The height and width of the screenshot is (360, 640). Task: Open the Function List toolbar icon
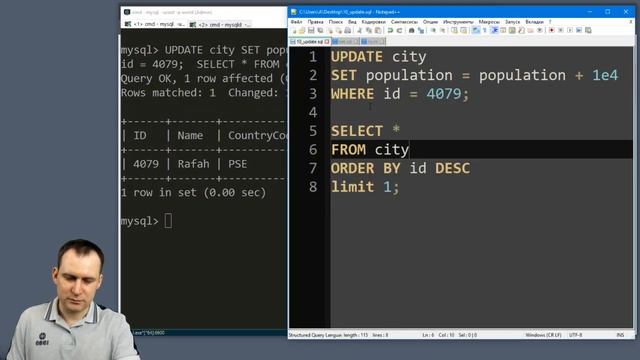pos(521,30)
